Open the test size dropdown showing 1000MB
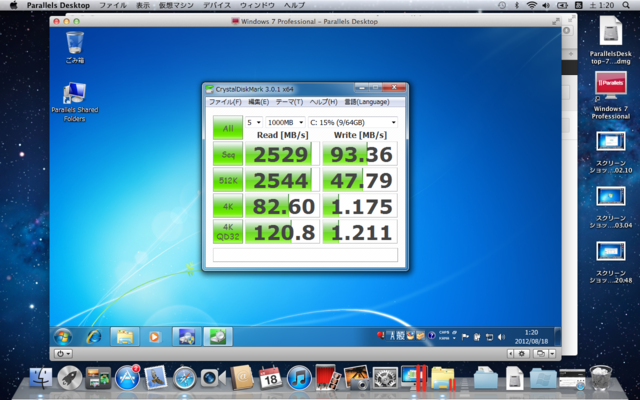The image size is (640, 400). [x=285, y=122]
